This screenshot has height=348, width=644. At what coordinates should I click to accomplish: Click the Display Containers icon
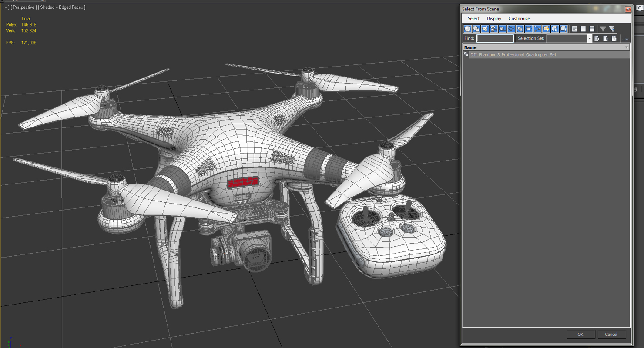pyautogui.click(x=546, y=29)
